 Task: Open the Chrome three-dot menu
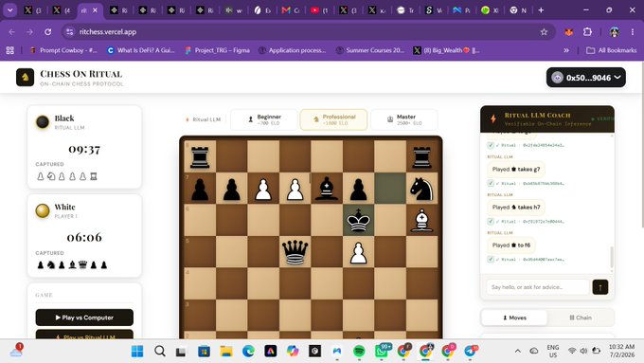tap(633, 31)
